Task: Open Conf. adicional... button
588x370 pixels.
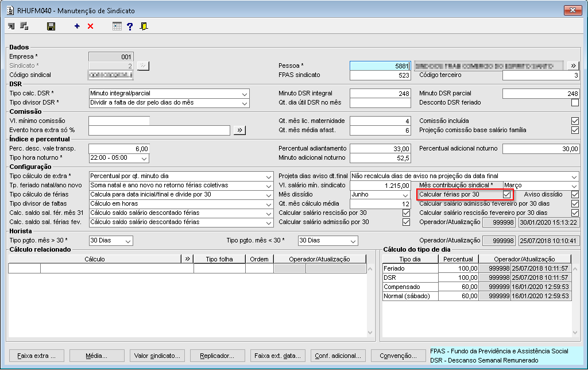Action: (338, 356)
